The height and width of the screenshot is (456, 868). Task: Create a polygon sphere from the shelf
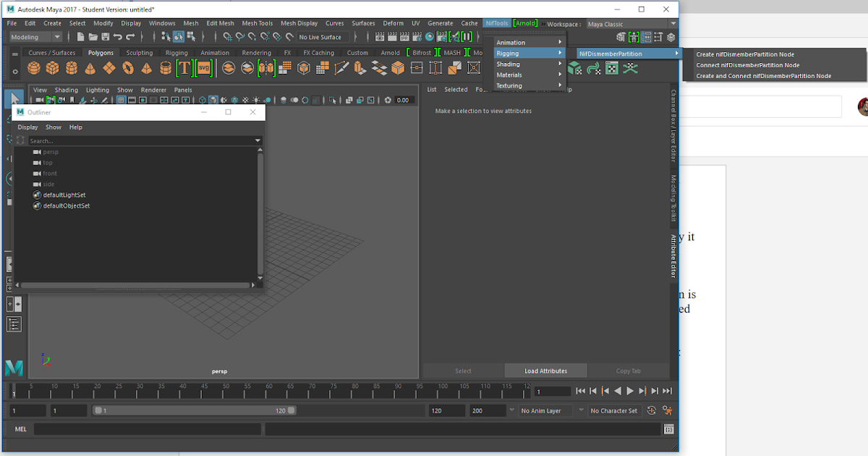34,68
